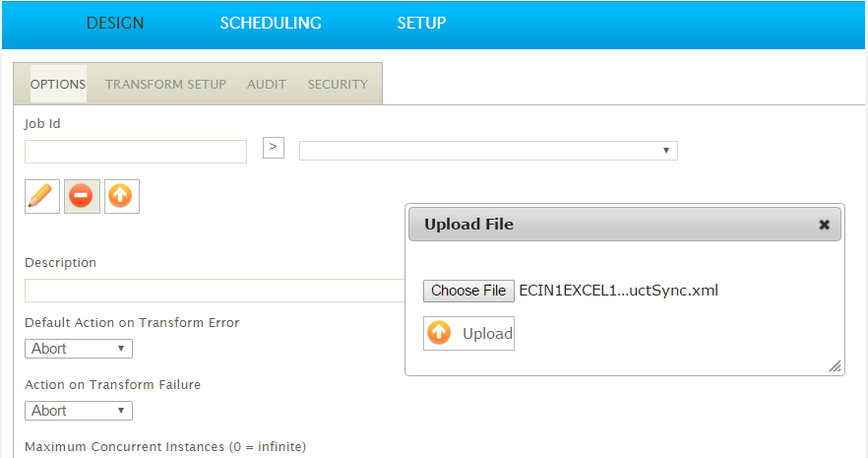The height and width of the screenshot is (458, 868).
Task: Switch to the AUDIT tab
Action: click(x=267, y=84)
